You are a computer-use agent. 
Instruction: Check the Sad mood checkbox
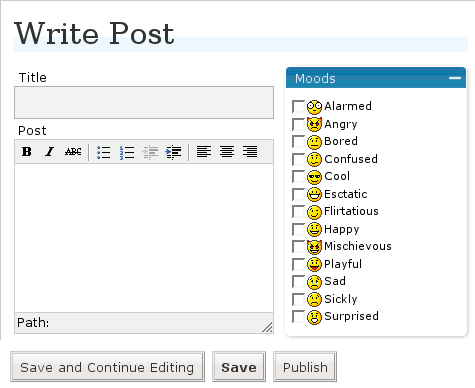(x=298, y=281)
